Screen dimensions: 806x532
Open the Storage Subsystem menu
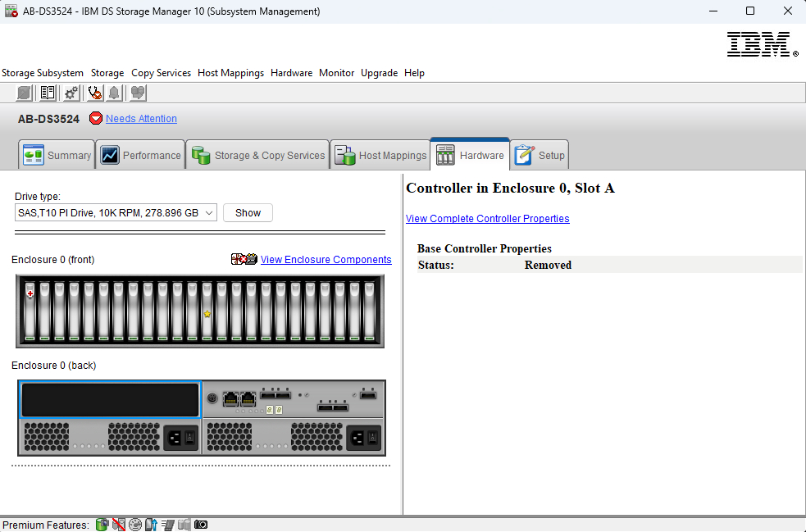point(43,73)
